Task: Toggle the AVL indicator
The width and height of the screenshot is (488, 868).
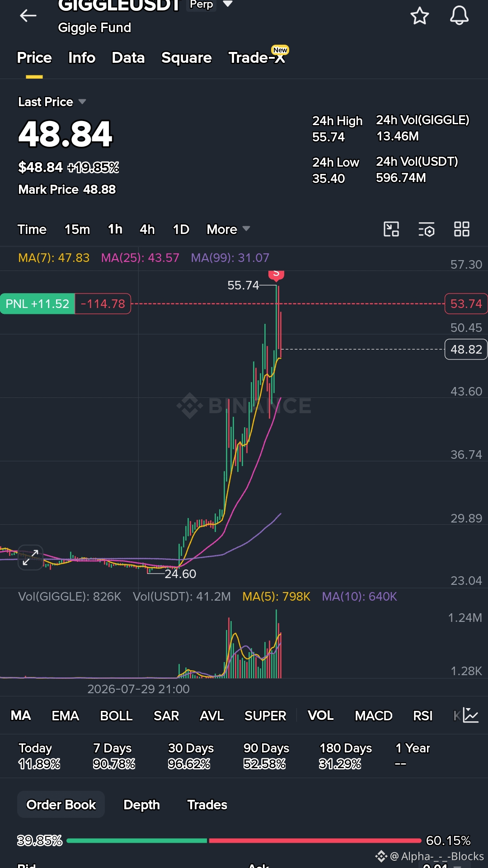Action: pos(212,715)
